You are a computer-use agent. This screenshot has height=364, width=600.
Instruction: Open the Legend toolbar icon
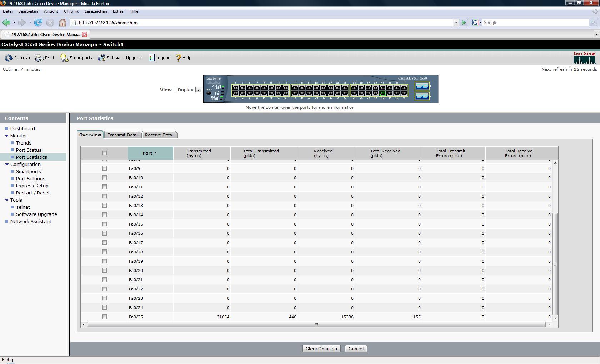pos(151,58)
